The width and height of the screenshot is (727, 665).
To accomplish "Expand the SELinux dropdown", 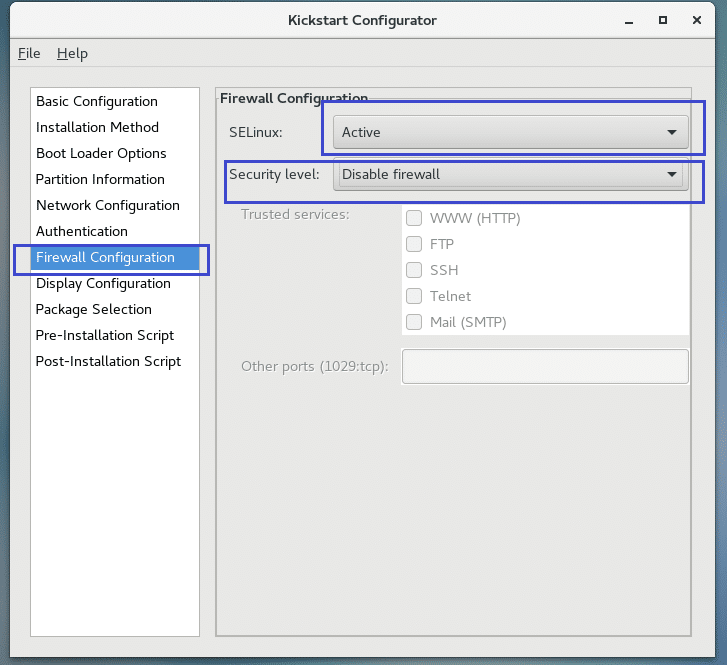I will click(511, 131).
